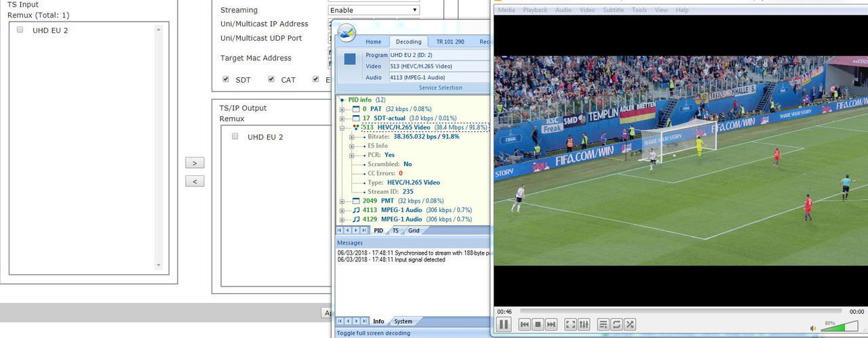The width and height of the screenshot is (868, 338).
Task: Expand the ES Info node
Action: 352,146
